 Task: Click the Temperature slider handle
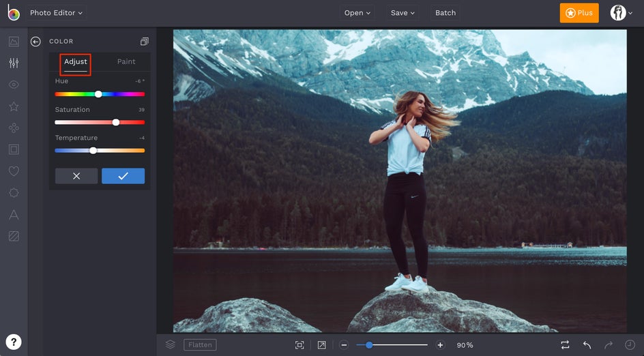[x=93, y=150]
